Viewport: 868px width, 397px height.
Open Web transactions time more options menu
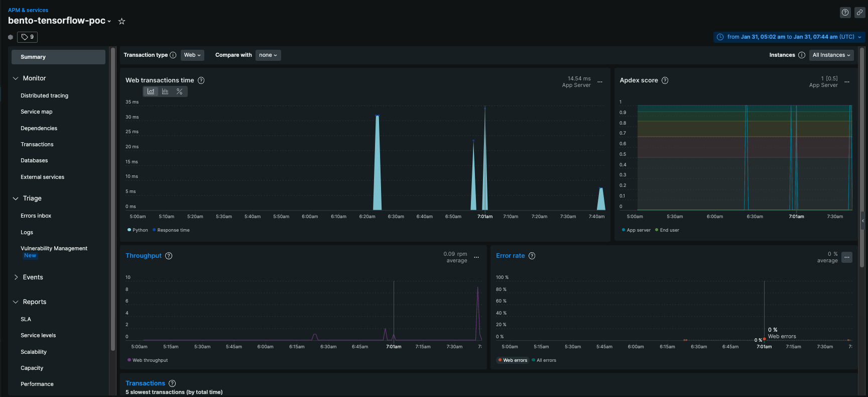pos(599,82)
